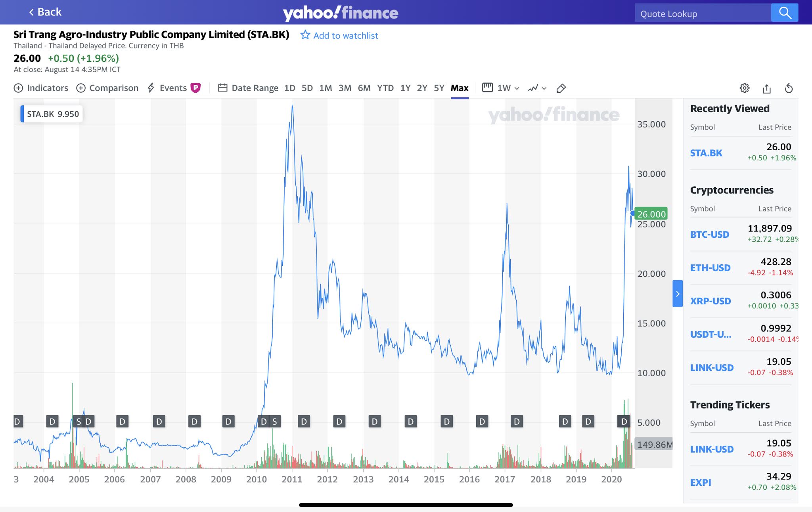Click the 2012 dividend D marker

(339, 422)
